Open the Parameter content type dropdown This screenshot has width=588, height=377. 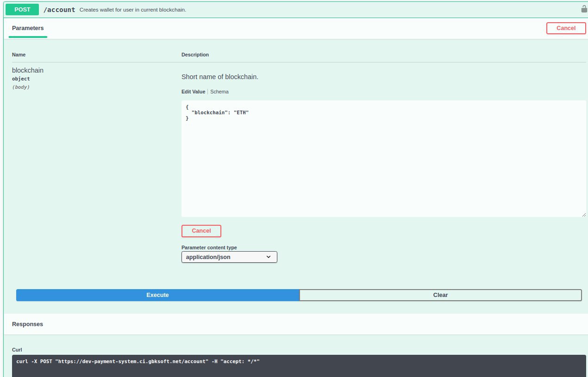tap(229, 257)
